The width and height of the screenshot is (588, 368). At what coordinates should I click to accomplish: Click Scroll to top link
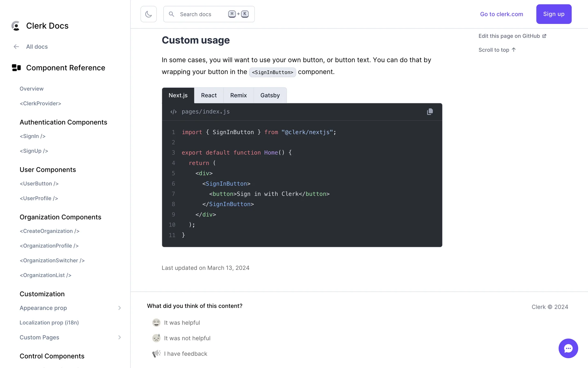point(497,50)
